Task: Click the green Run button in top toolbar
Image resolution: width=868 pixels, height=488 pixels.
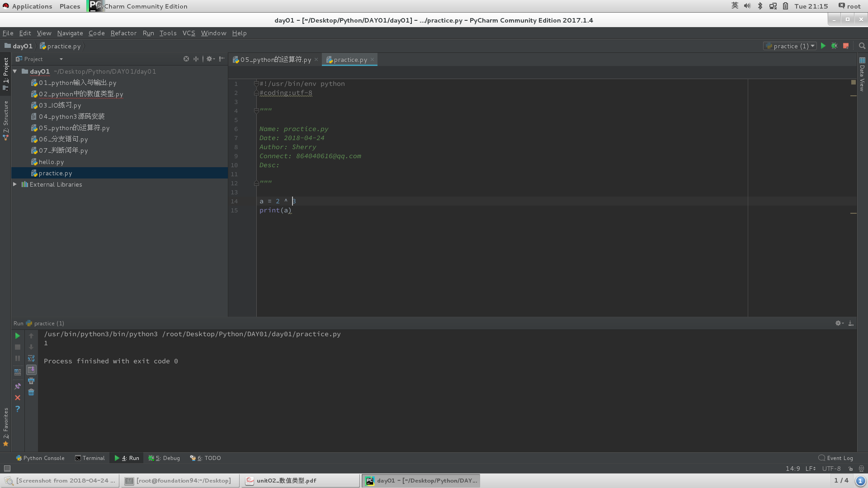Action: coord(823,46)
